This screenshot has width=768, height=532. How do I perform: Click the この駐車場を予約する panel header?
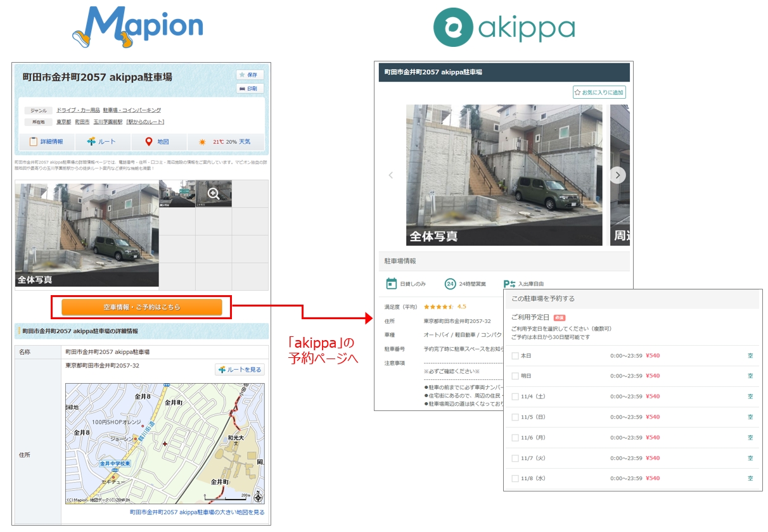[x=633, y=298]
